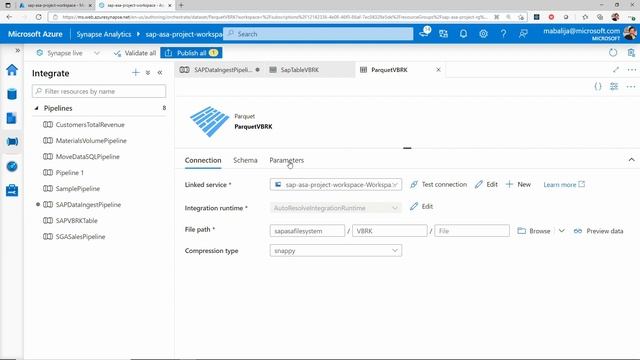Click the Test connection button
The width and height of the screenshot is (640, 360).
click(x=438, y=184)
